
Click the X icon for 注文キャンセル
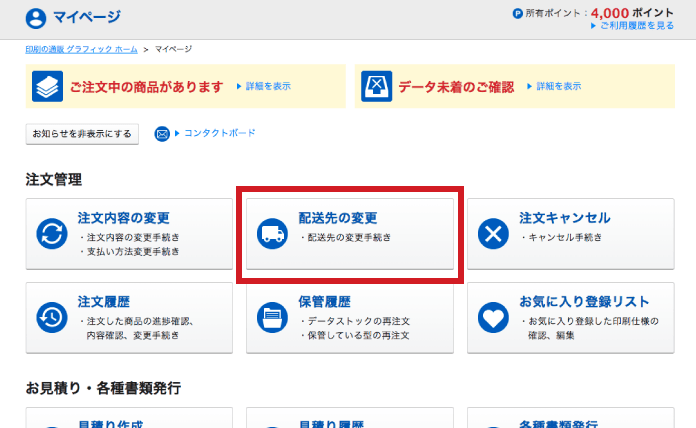pyautogui.click(x=493, y=233)
